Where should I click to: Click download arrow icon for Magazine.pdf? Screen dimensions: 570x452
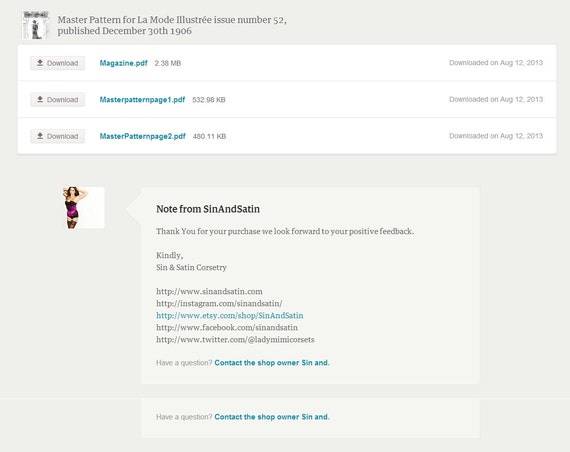[x=40, y=63]
